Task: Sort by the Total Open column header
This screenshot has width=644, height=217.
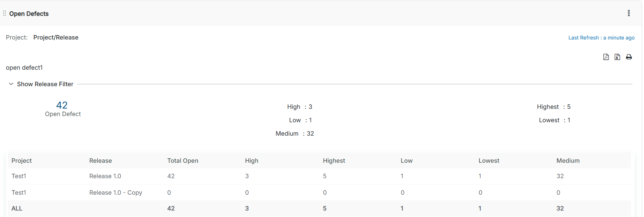Action: pos(183,161)
